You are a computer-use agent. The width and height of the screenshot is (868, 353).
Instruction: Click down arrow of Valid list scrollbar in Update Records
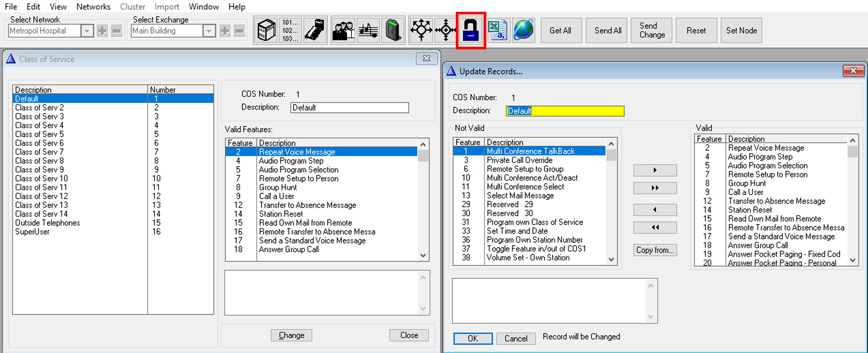[x=853, y=260]
